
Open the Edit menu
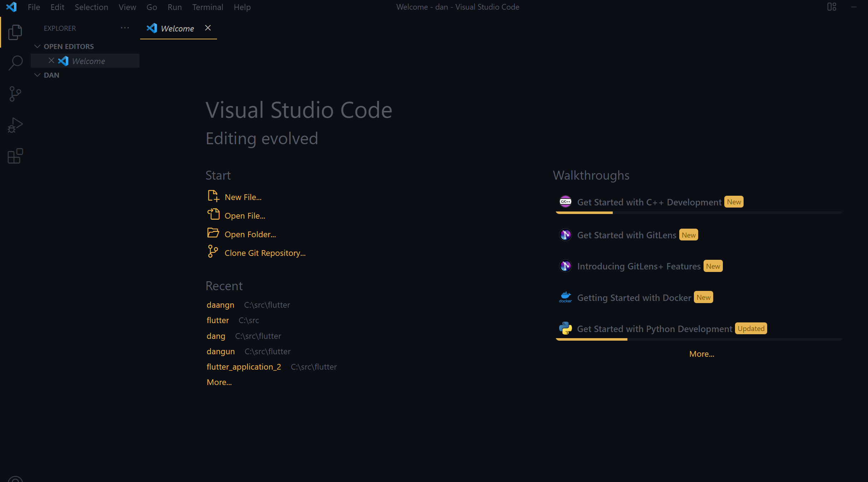(x=57, y=7)
